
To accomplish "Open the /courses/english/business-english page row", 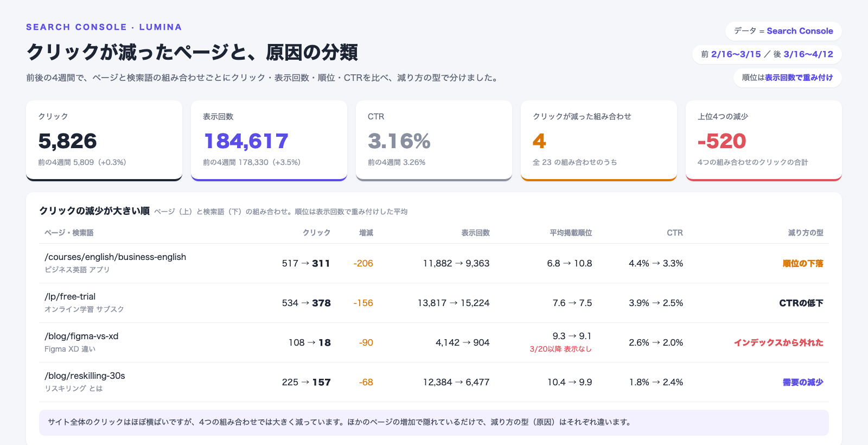I will pyautogui.click(x=434, y=263).
